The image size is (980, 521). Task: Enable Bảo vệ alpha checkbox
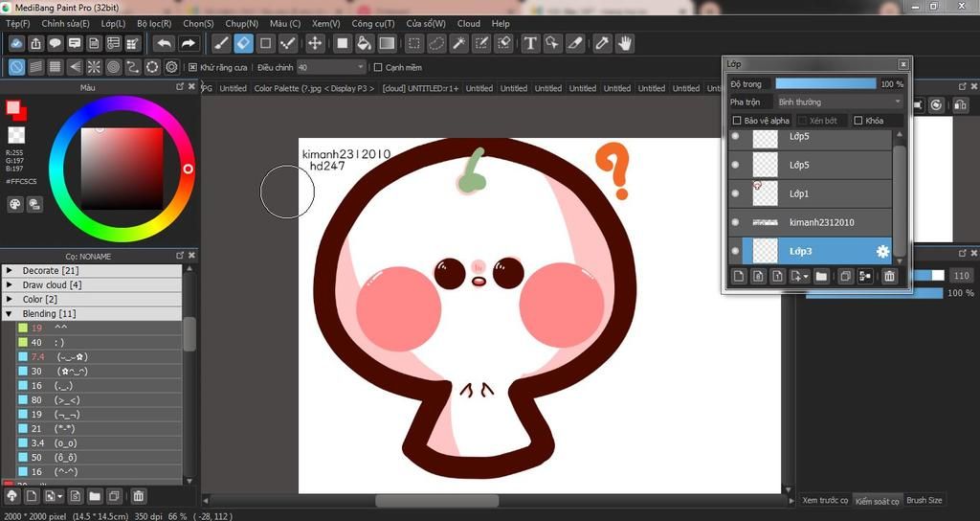point(737,120)
